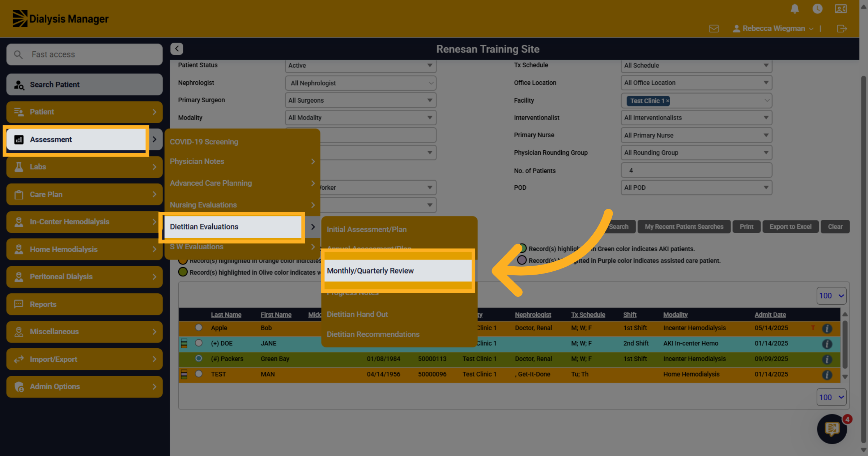
Task: Click the logout icon beside the user name
Action: tap(842, 29)
